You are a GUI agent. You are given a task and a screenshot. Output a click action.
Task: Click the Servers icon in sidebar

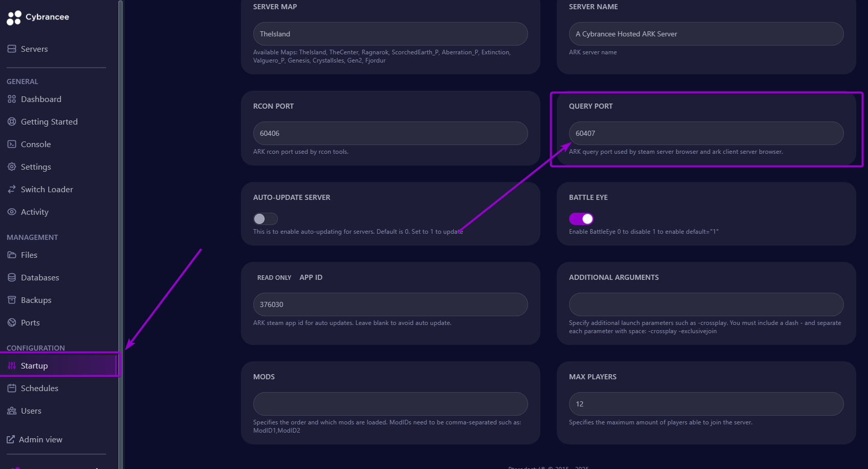click(12, 49)
